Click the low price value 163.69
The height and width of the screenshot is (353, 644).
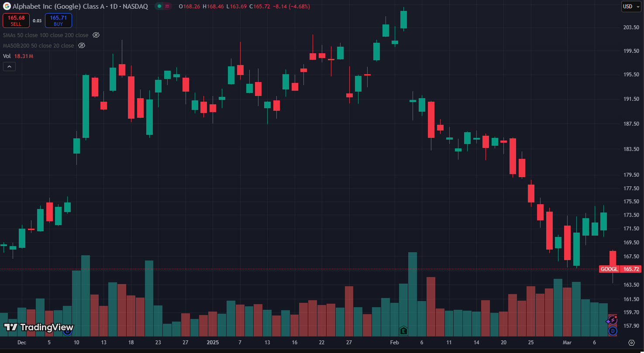tap(239, 7)
